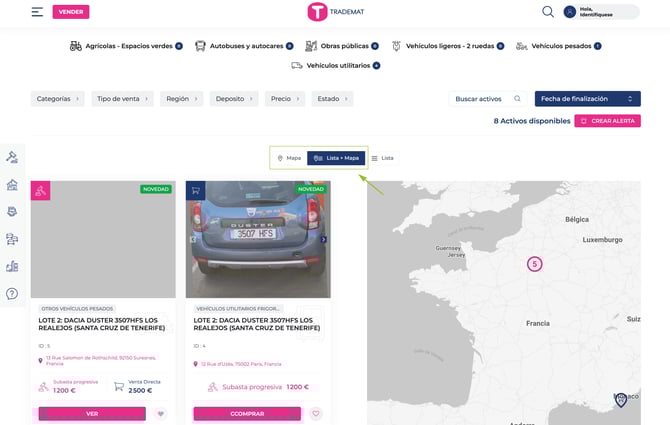Click VEHÍCULOS UTILITARIOS FRIGOR... tag
Viewport: 670px width, 425px height.
point(238,309)
